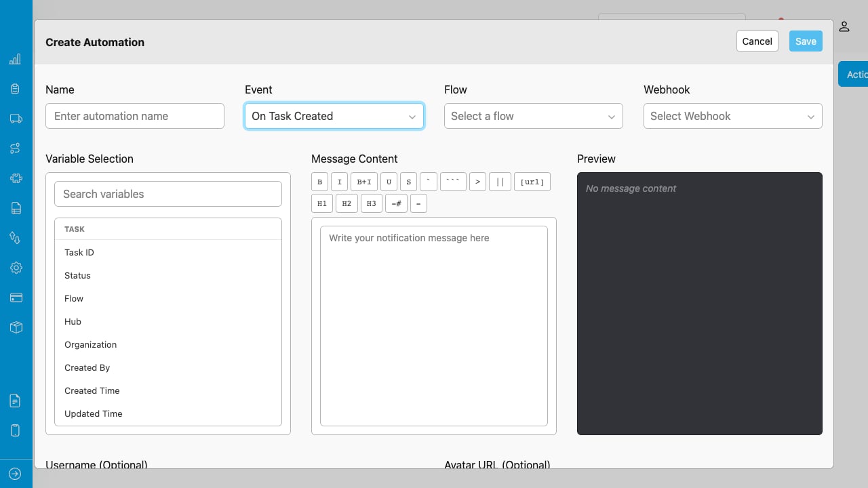This screenshot has width=868, height=488.
Task: Select the Task ID variable
Action: tap(168, 252)
